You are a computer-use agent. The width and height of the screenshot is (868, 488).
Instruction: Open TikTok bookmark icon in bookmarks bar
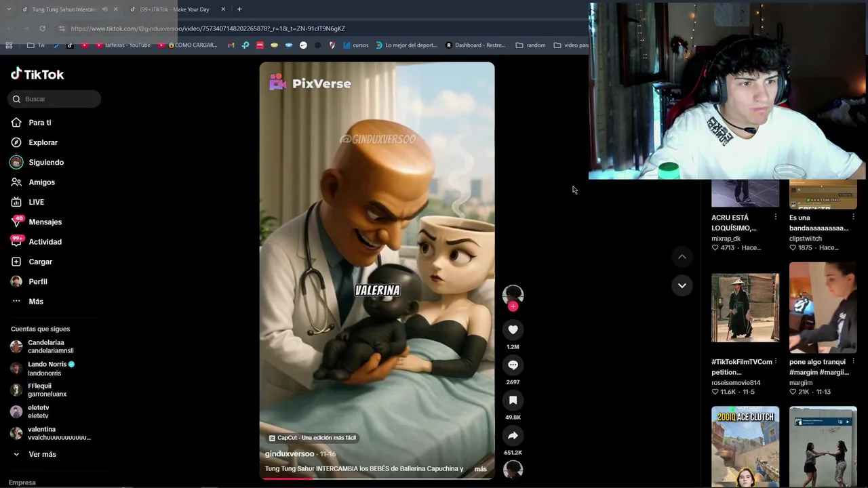[x=70, y=45]
